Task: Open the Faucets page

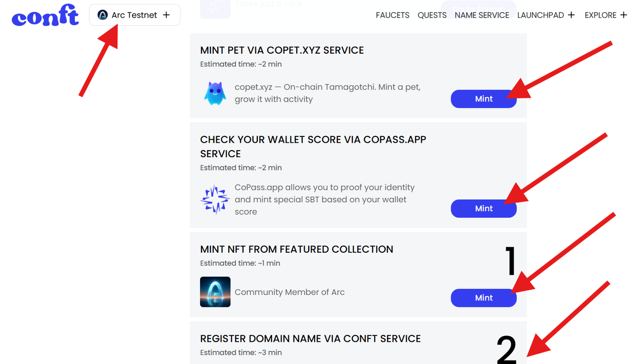Action: [x=392, y=15]
